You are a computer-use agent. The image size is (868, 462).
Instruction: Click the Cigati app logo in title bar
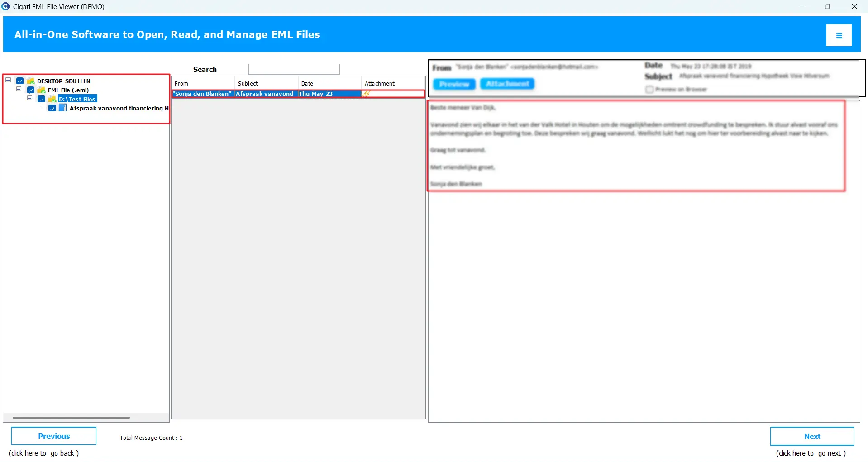[5, 6]
